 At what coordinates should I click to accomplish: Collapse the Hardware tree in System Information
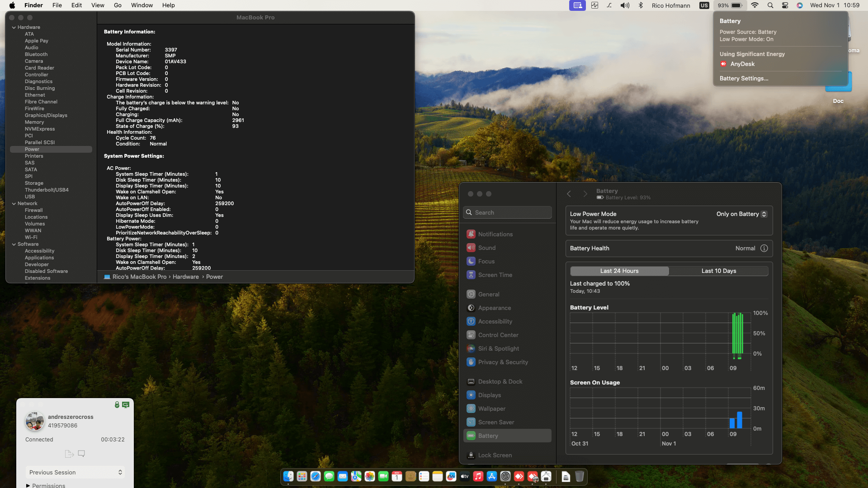coord(14,27)
